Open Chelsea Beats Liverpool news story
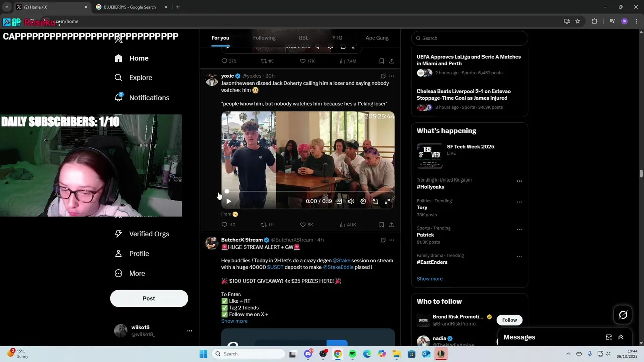The height and width of the screenshot is (362, 644). click(x=469, y=100)
